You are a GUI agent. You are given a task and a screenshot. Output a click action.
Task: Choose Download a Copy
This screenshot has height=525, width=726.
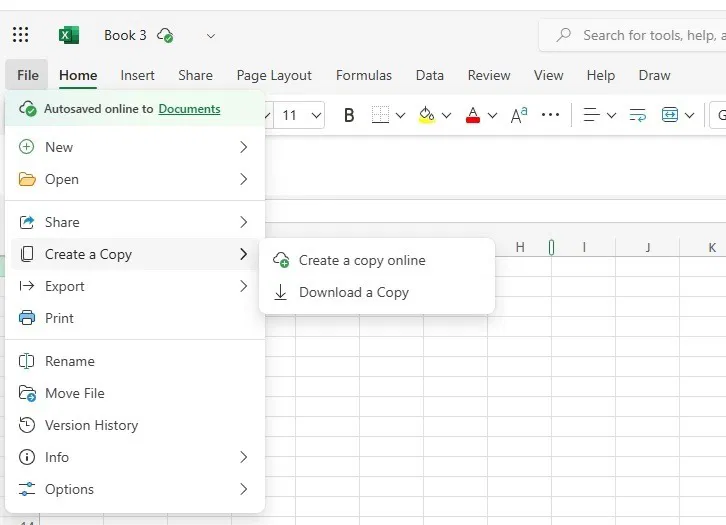click(x=377, y=292)
